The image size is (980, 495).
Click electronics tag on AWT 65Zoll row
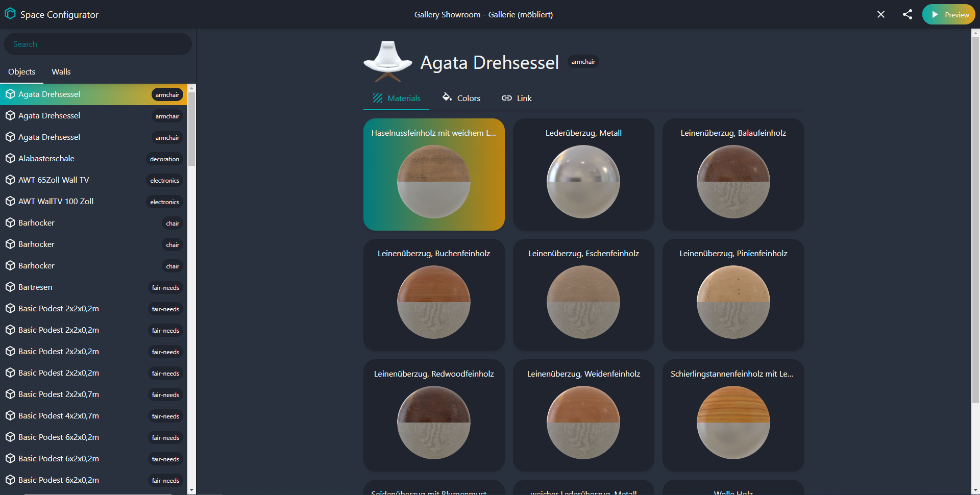164,181
